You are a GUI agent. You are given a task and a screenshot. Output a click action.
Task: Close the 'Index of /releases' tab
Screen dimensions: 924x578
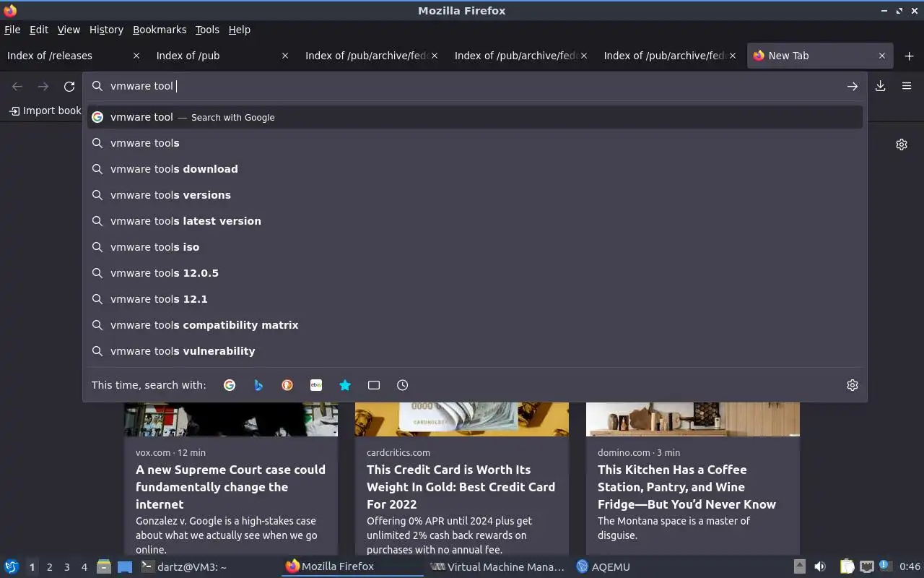click(136, 56)
